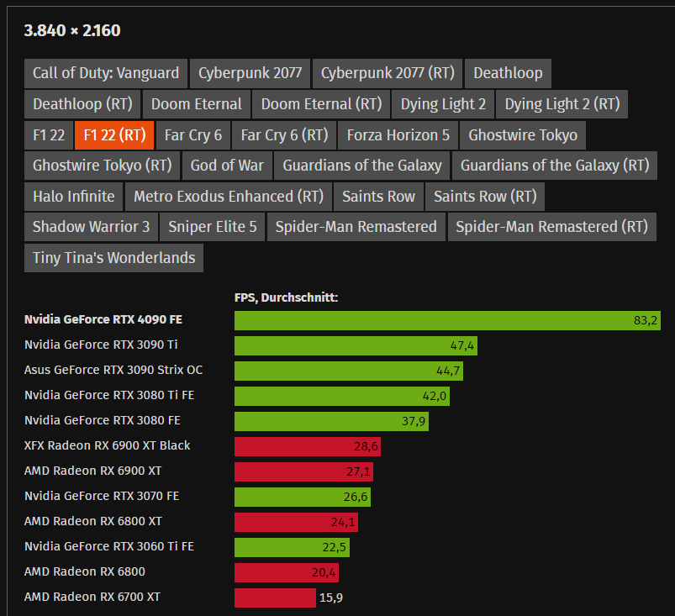Screen dimensions: 675x616
Task: Select the Call of Duty: Vanguard tab
Action: point(106,73)
